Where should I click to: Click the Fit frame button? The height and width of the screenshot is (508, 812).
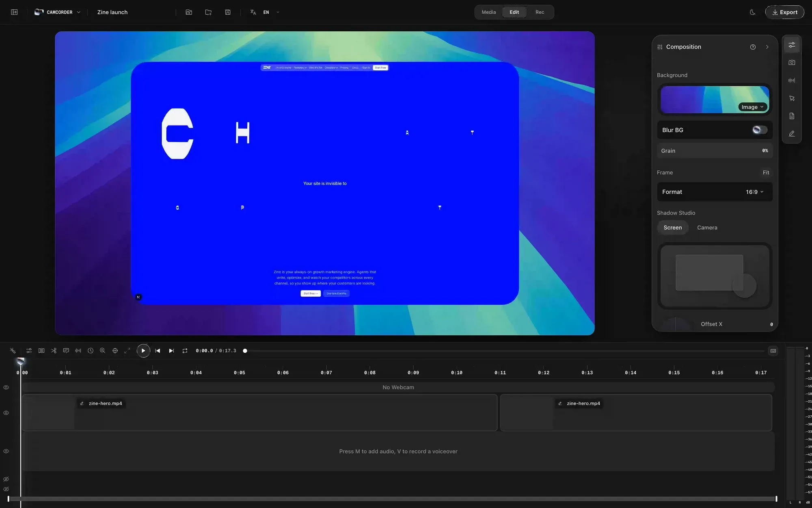coord(766,172)
